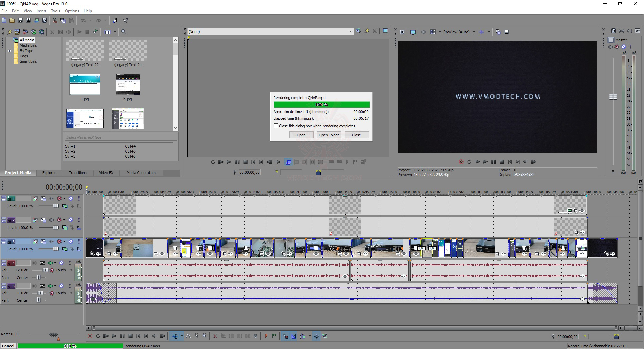
Task: Adjust track 5 pan slider
Action: (x=38, y=300)
